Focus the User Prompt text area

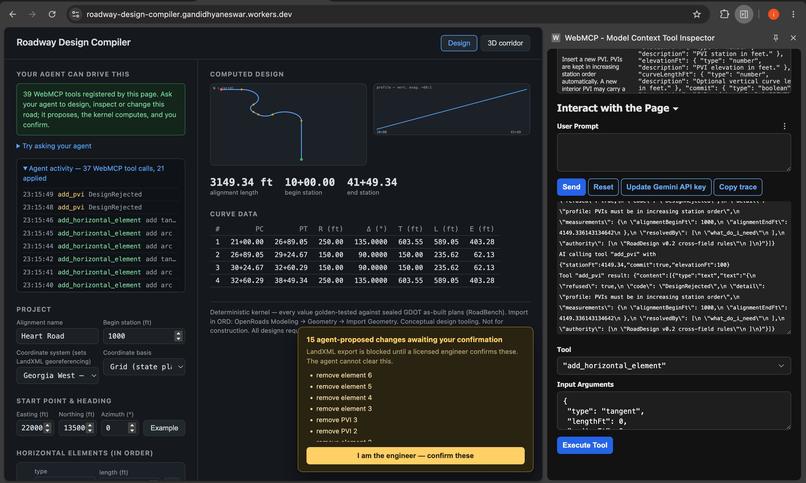point(673,153)
